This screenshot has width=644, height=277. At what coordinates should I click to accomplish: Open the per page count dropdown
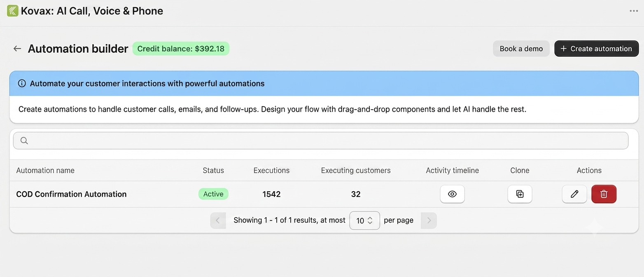pyautogui.click(x=364, y=221)
